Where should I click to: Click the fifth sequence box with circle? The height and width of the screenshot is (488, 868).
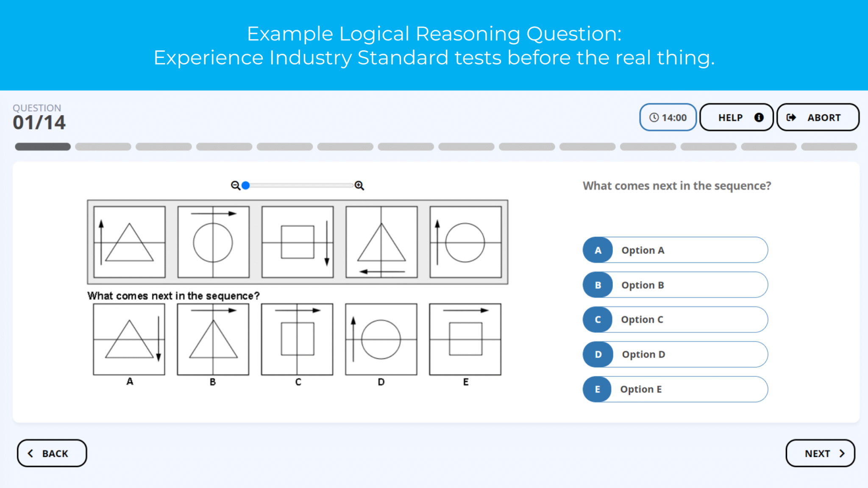[x=465, y=242]
